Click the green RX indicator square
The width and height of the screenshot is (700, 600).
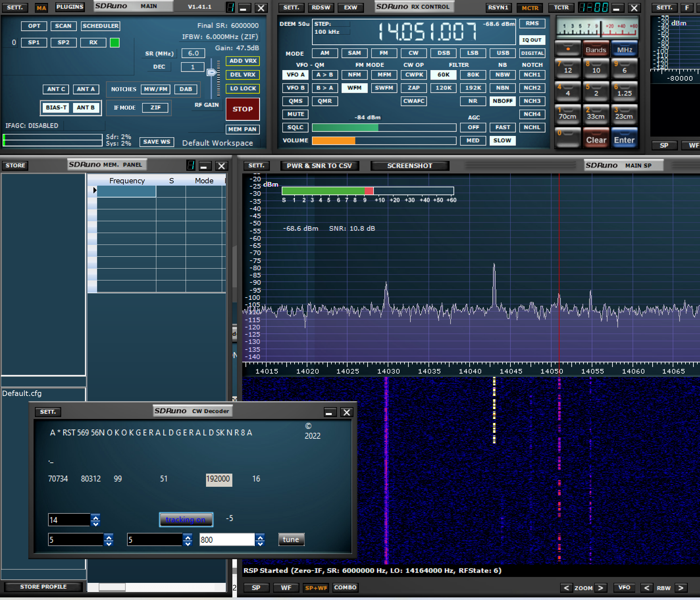click(115, 42)
